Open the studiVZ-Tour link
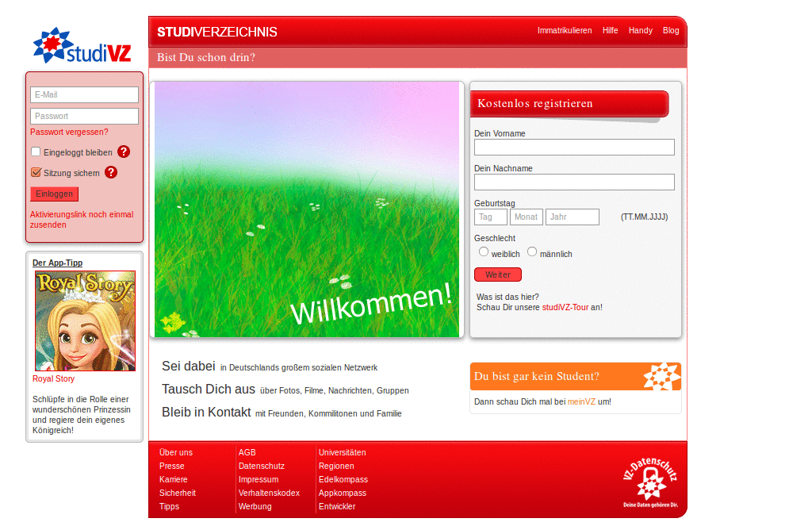The image size is (812, 526). (565, 307)
